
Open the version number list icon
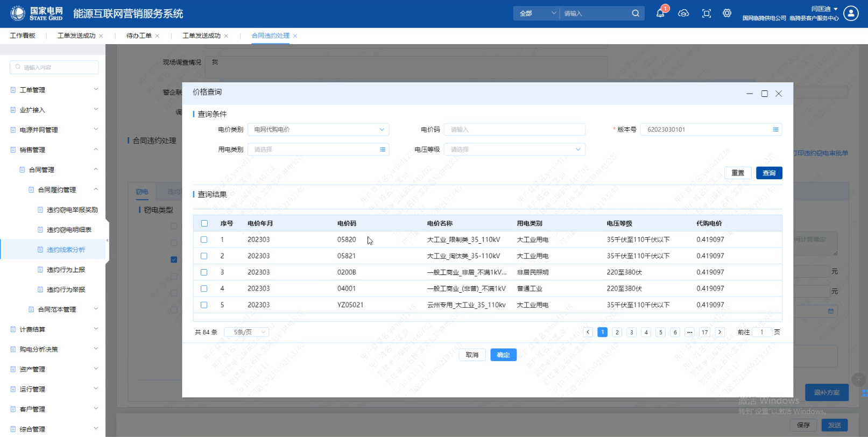(775, 130)
